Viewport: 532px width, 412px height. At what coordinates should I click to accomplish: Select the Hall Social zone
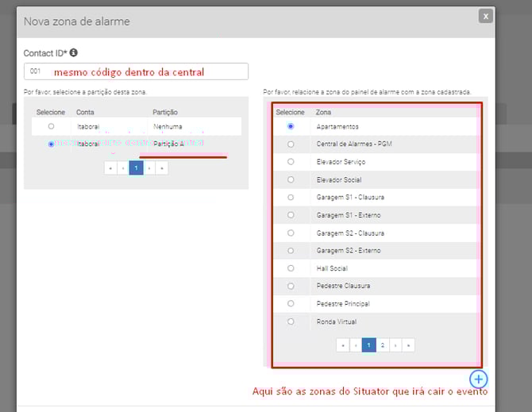point(291,268)
